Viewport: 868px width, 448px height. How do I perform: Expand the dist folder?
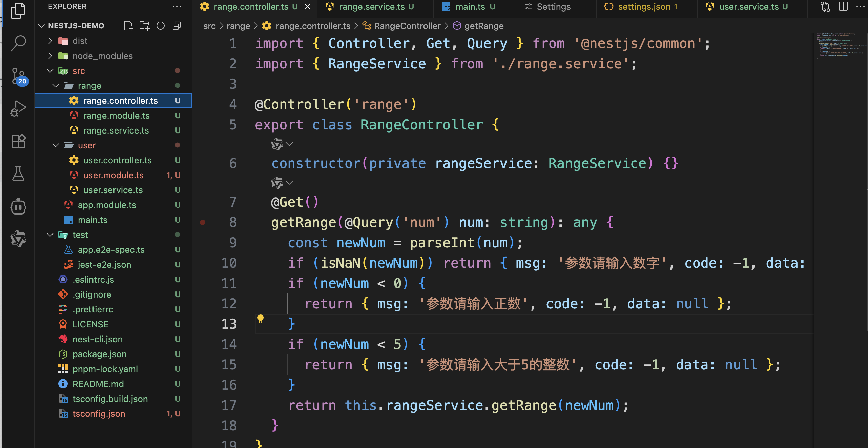click(x=80, y=41)
